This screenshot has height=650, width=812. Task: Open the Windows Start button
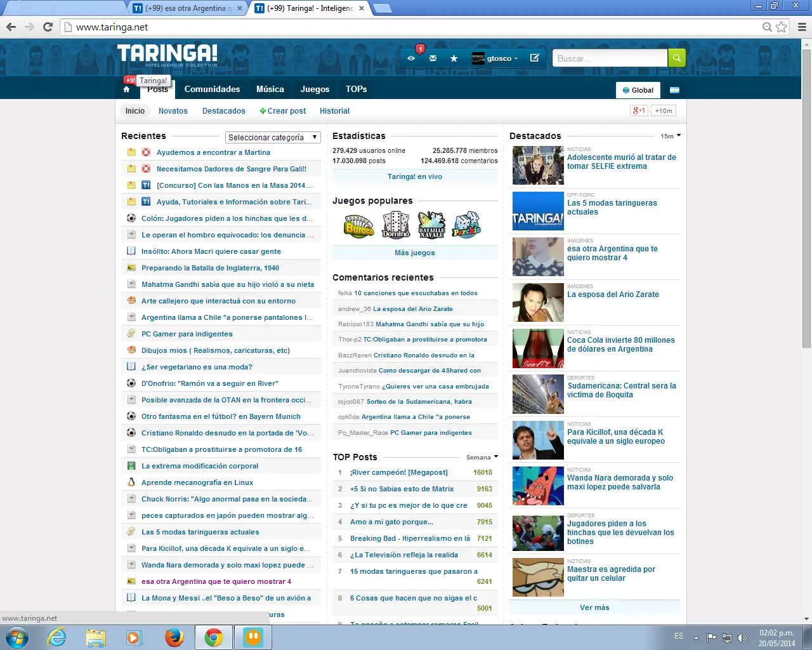click(16, 637)
